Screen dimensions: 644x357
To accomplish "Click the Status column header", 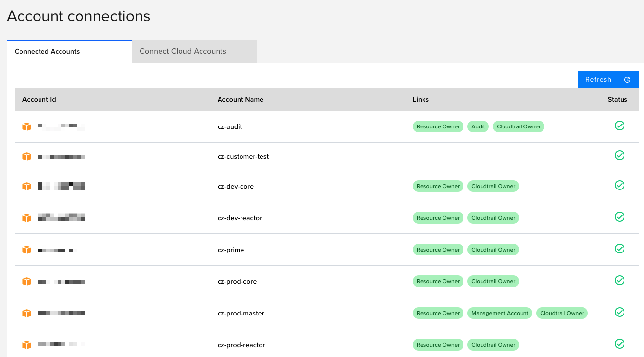I will [x=618, y=99].
